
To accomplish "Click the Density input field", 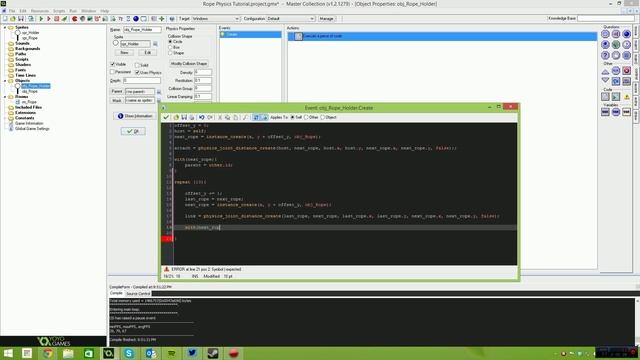I will click(203, 72).
